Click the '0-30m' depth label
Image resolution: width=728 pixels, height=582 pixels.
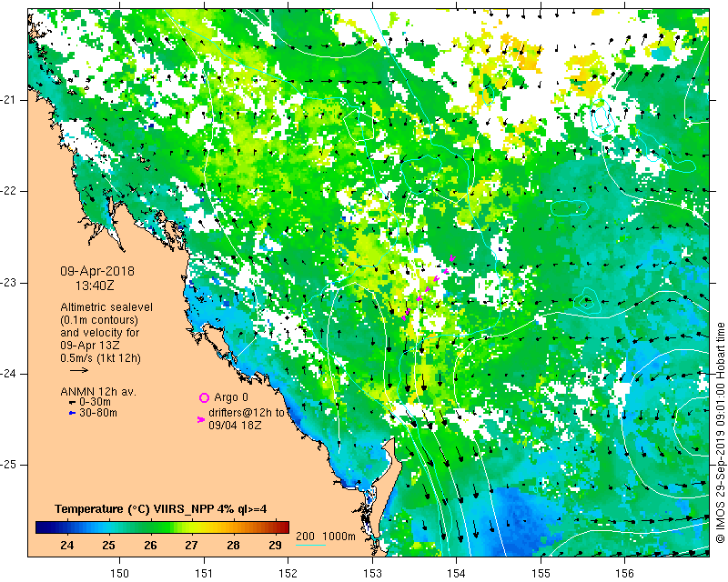pyautogui.click(x=96, y=402)
